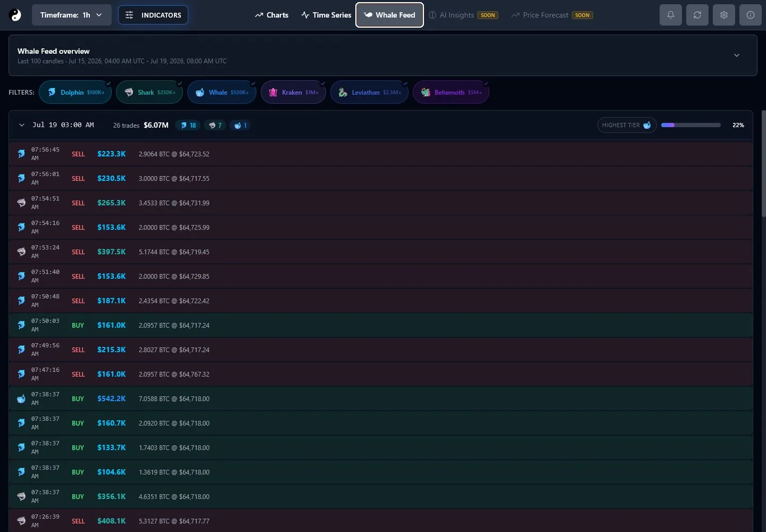Click dolphin icon of $133.7K trade
The height and width of the screenshot is (532, 766).
[x=21, y=447]
